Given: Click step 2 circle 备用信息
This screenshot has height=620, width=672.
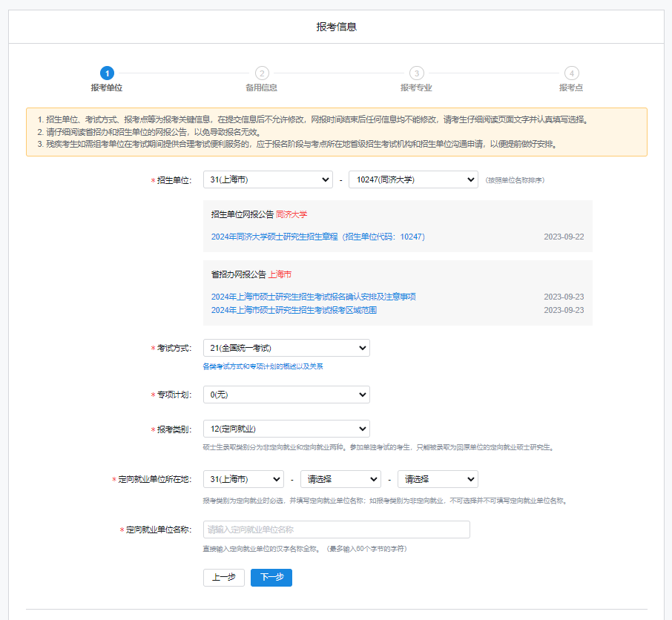Looking at the screenshot, I should point(261,73).
